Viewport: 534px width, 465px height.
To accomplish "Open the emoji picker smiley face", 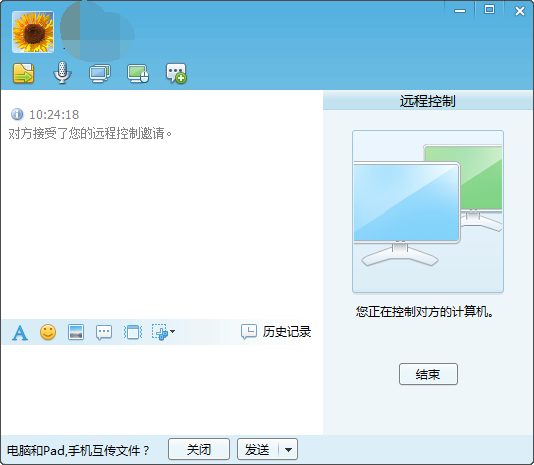I will 48,332.
